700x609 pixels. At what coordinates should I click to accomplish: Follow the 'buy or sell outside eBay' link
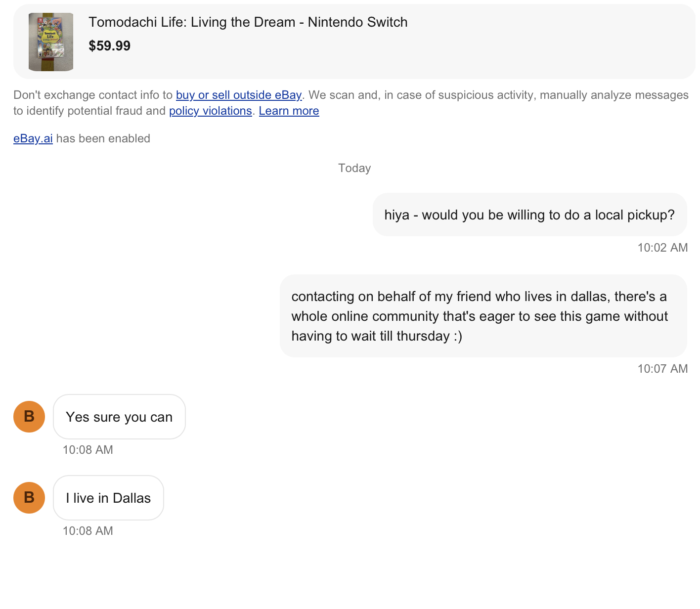coord(239,95)
